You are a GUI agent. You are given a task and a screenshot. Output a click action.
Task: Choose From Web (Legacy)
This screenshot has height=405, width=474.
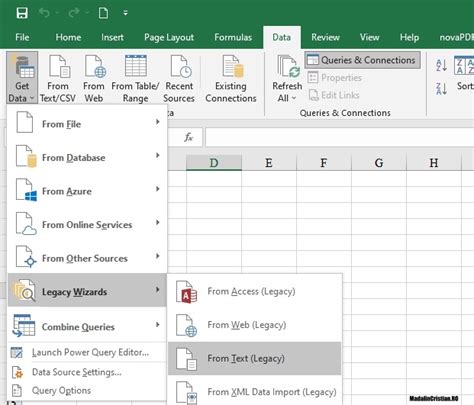[255, 325]
